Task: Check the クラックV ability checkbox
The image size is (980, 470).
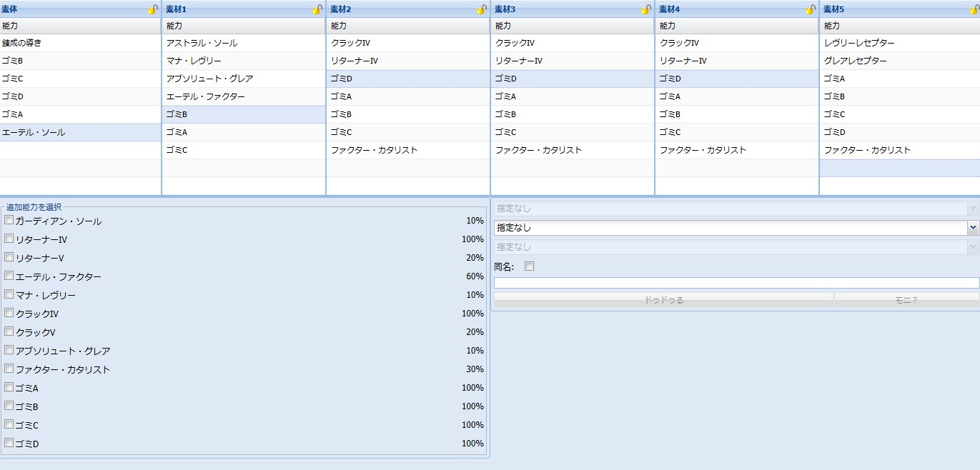Action: (x=9, y=331)
